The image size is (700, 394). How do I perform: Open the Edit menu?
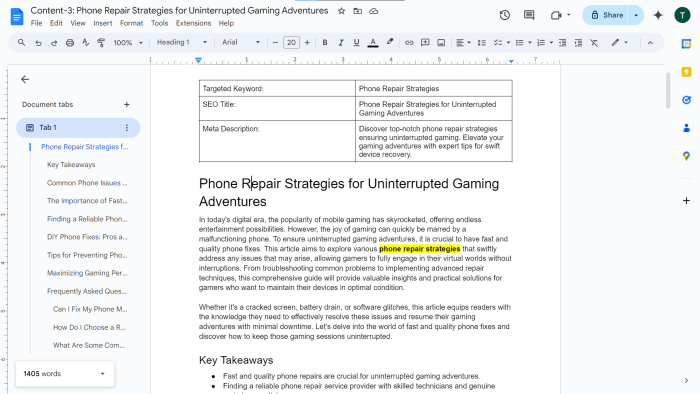pyautogui.click(x=56, y=23)
